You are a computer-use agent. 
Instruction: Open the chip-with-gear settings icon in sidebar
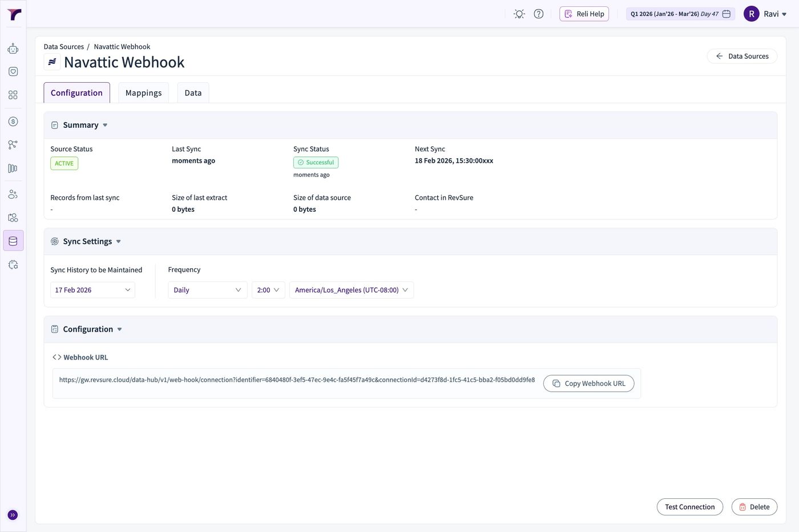pos(13,264)
